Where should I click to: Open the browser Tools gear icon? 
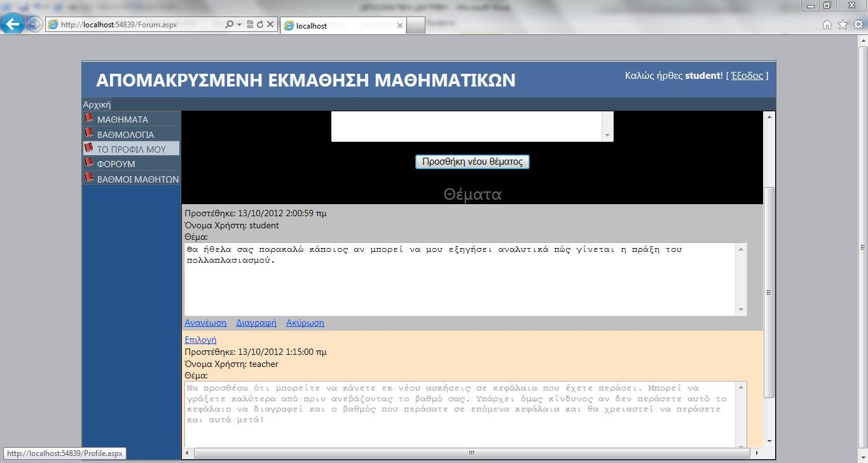tap(858, 25)
